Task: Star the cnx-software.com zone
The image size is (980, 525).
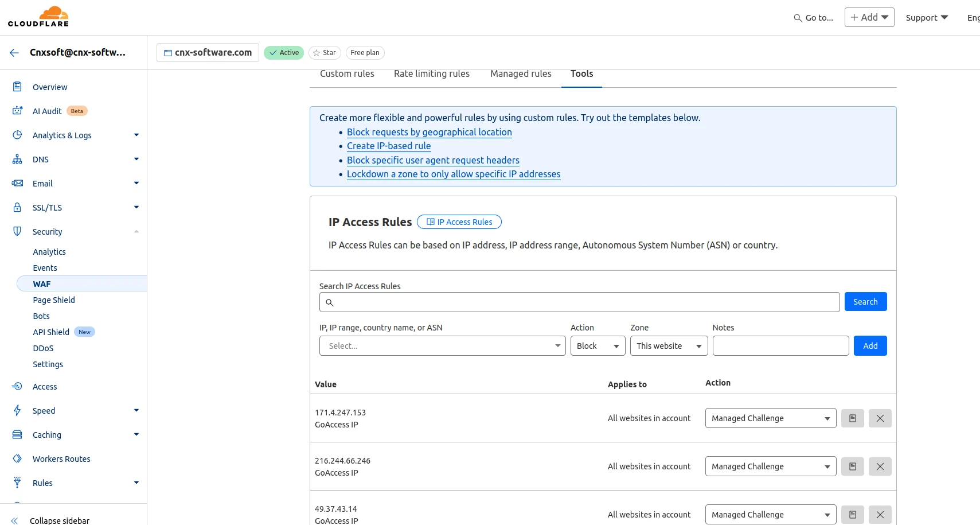Action: click(x=325, y=52)
